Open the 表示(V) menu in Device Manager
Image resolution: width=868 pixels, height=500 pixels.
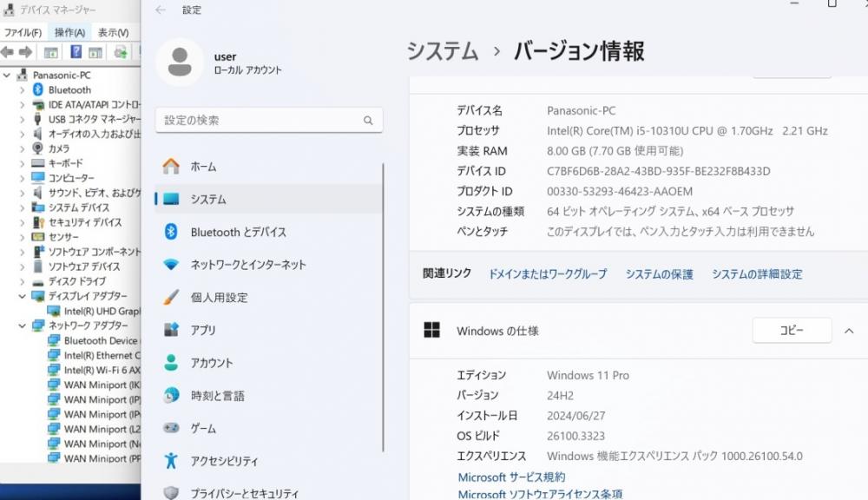114,33
